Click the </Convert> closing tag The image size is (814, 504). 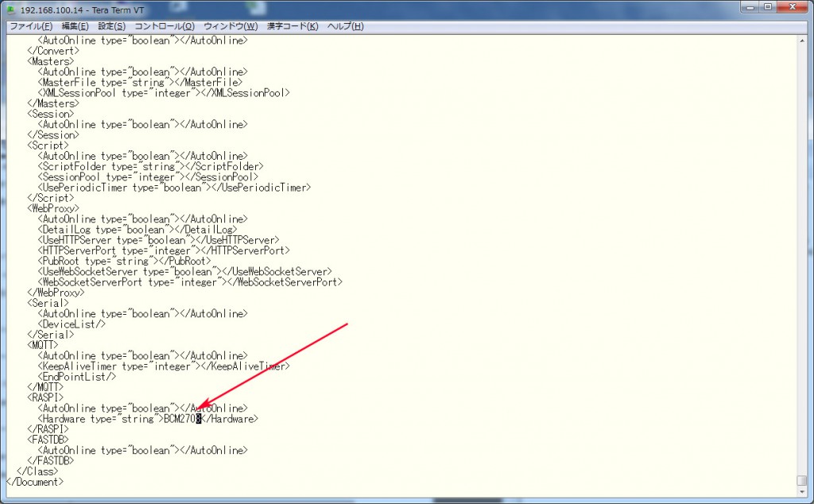pos(53,51)
